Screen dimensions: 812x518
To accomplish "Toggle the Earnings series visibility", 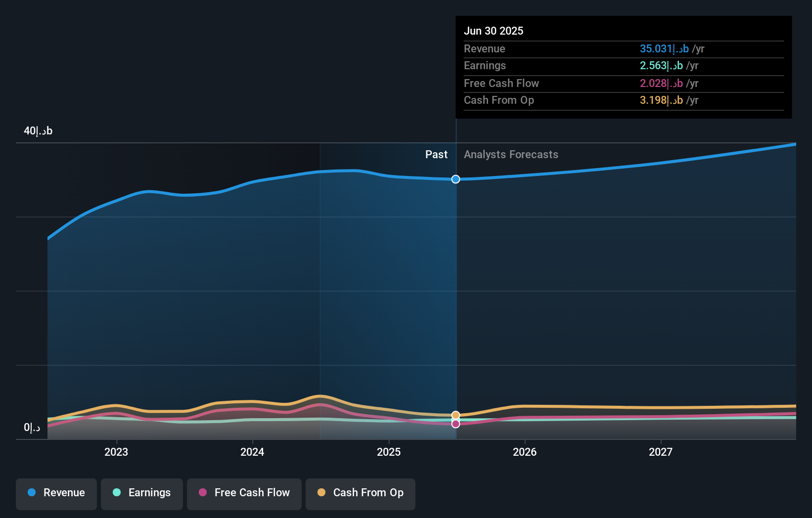I will pos(142,494).
